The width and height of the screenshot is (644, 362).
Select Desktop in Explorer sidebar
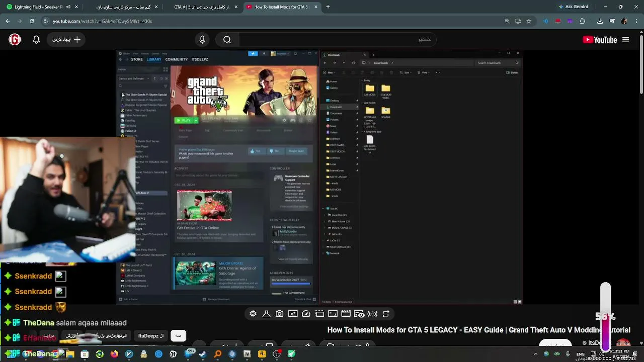click(x=335, y=101)
